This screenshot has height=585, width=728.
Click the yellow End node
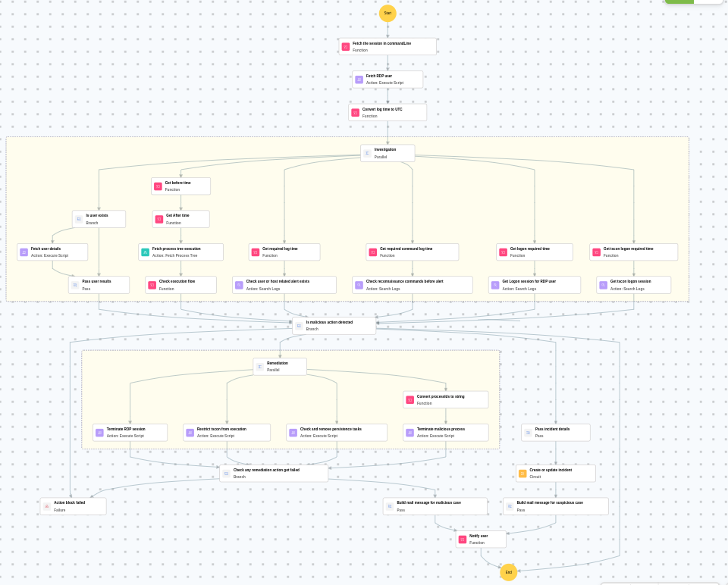[508, 572]
